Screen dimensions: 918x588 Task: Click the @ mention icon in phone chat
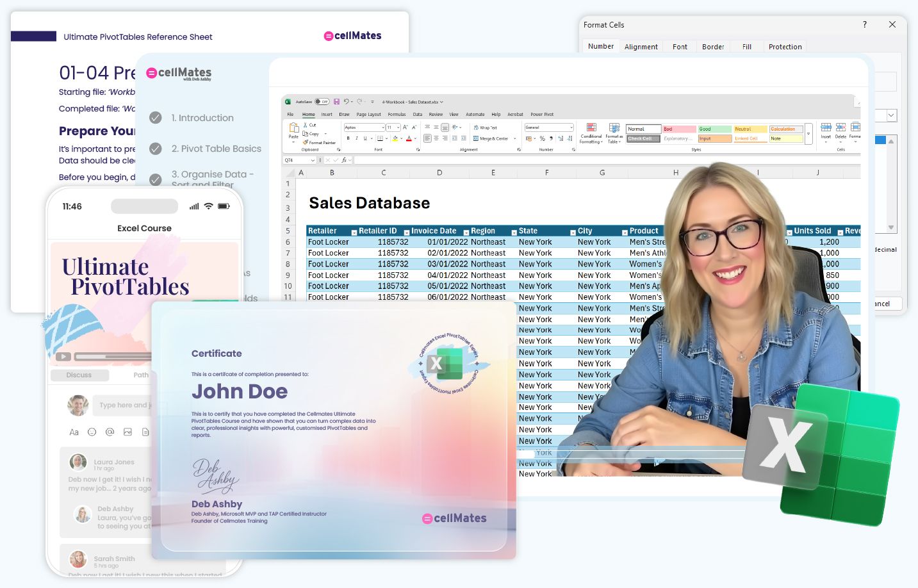[110, 432]
